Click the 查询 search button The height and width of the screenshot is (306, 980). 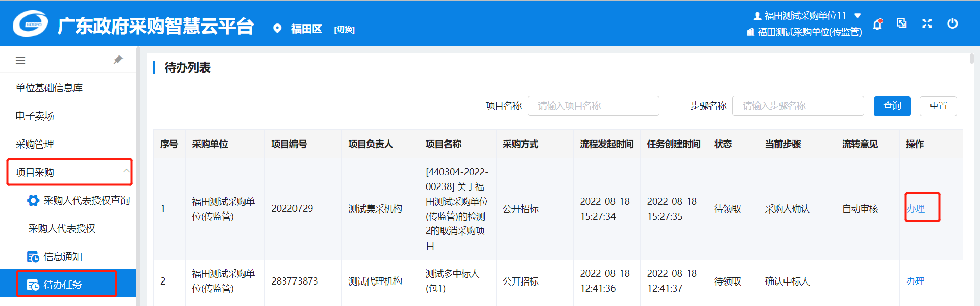(892, 106)
